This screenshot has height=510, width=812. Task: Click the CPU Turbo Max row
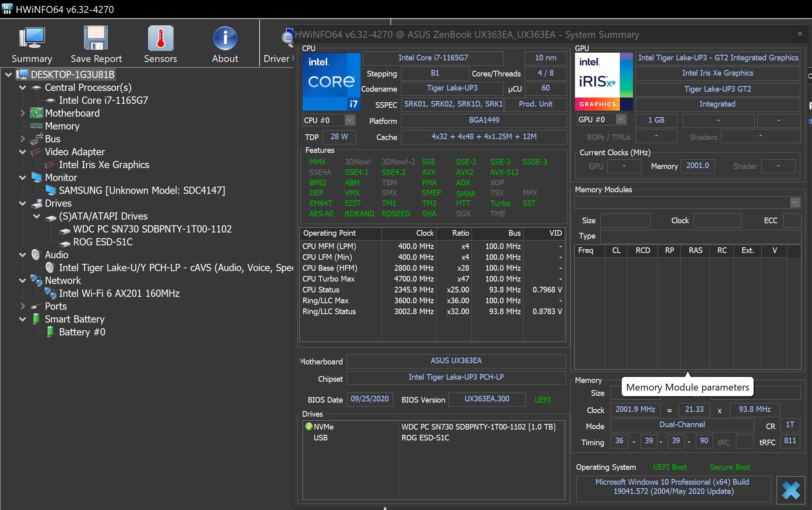[x=432, y=279]
